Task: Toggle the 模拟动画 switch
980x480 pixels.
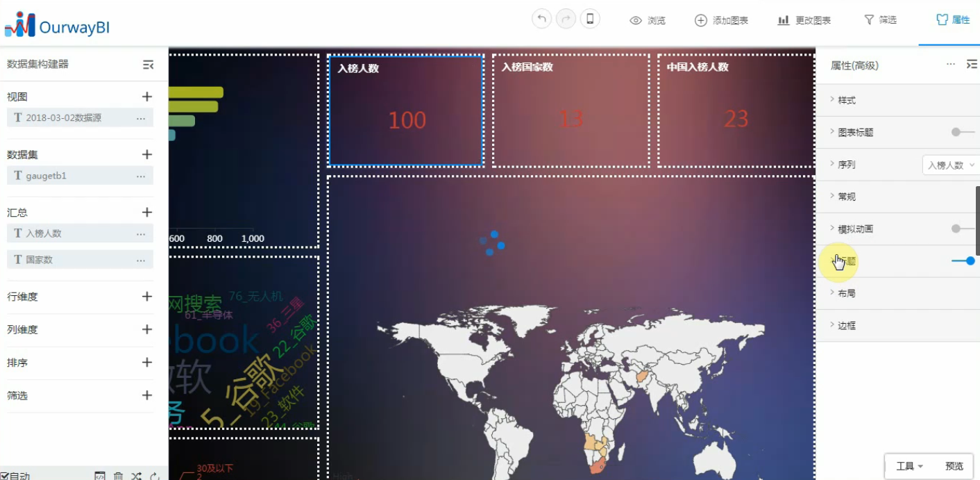Action: click(x=963, y=229)
